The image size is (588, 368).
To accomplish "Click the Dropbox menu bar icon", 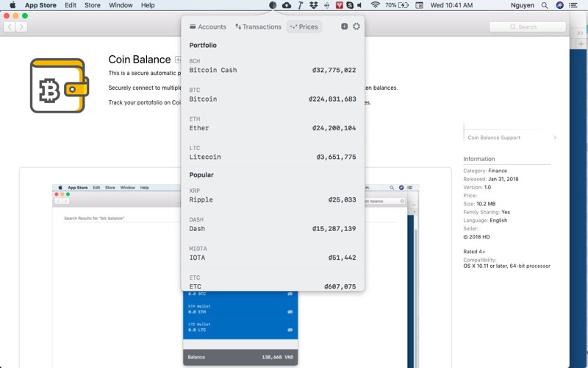I will pos(314,5).
